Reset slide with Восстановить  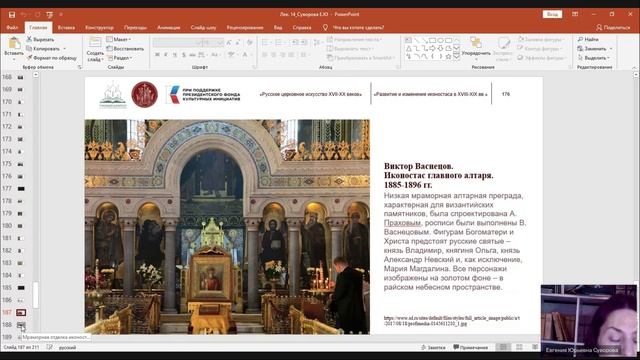click(125, 49)
